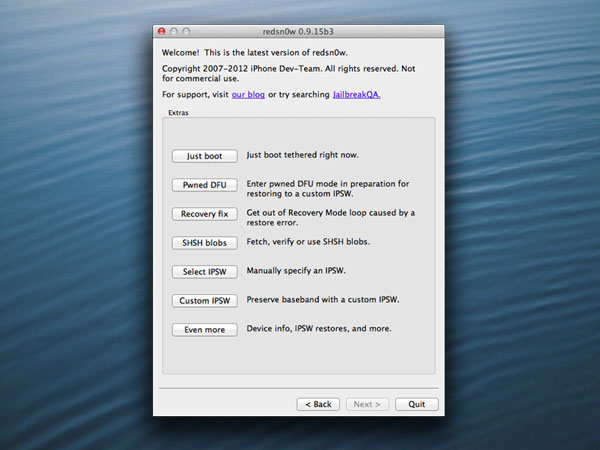Click the 'Just boot tethered right now.' text

pyautogui.click(x=302, y=155)
